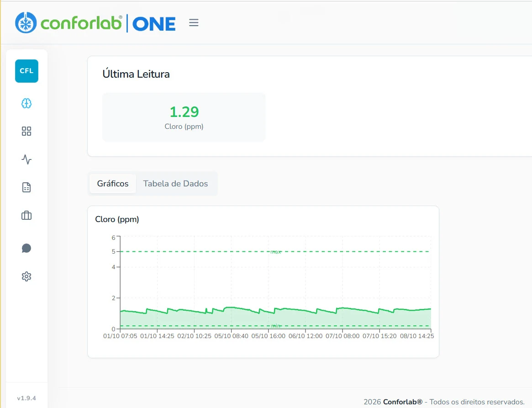Select the CFL organization badge
Viewport: 532px width, 408px height.
(x=26, y=71)
